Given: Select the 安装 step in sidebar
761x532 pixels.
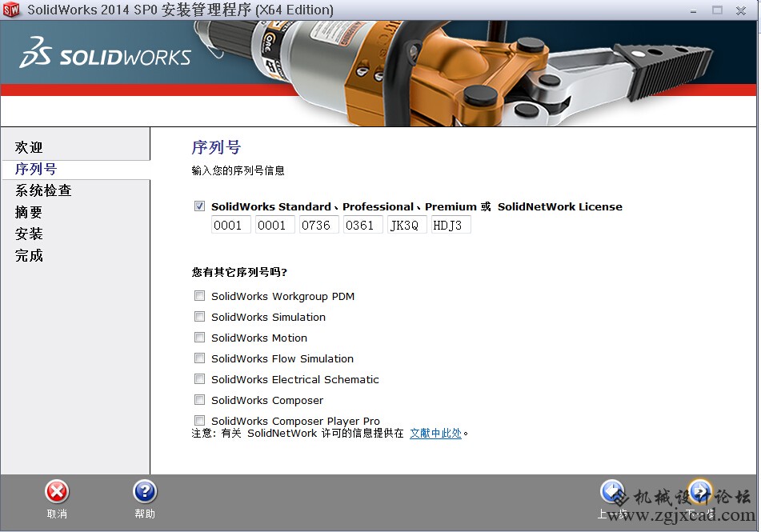Looking at the screenshot, I should click(29, 234).
